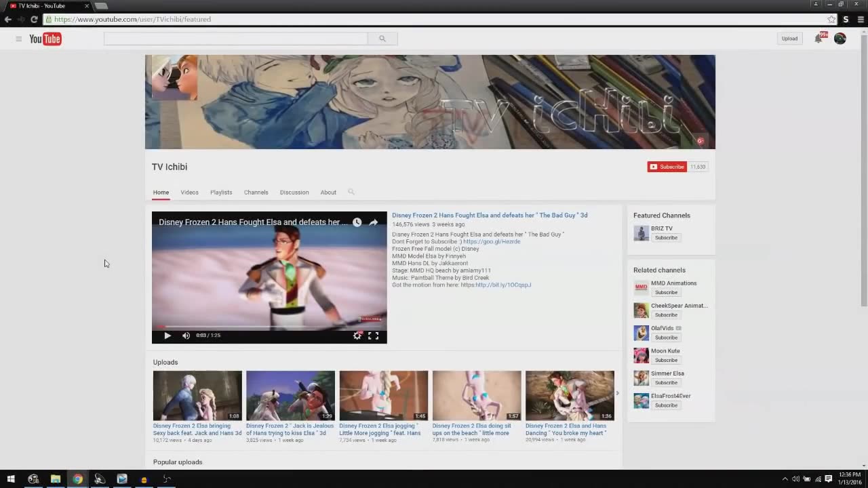
Task: Open the video settings gear
Action: 357,335
